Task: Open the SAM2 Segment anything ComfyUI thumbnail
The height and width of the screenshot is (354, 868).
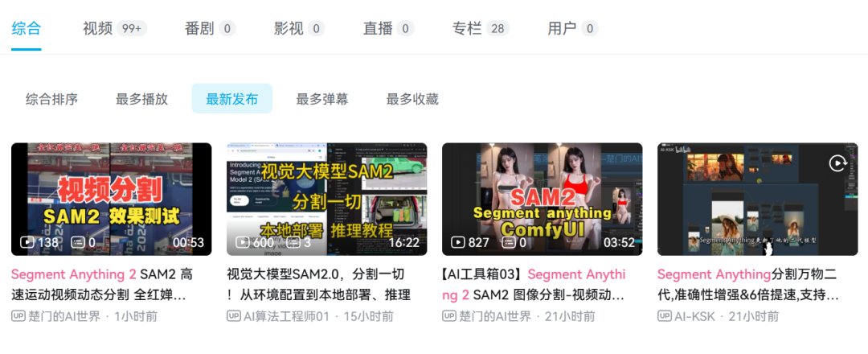Action: (x=542, y=199)
